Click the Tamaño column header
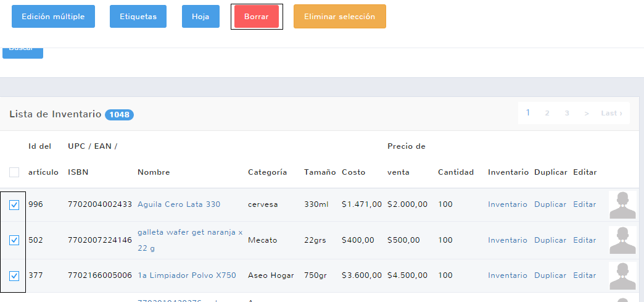 320,172
